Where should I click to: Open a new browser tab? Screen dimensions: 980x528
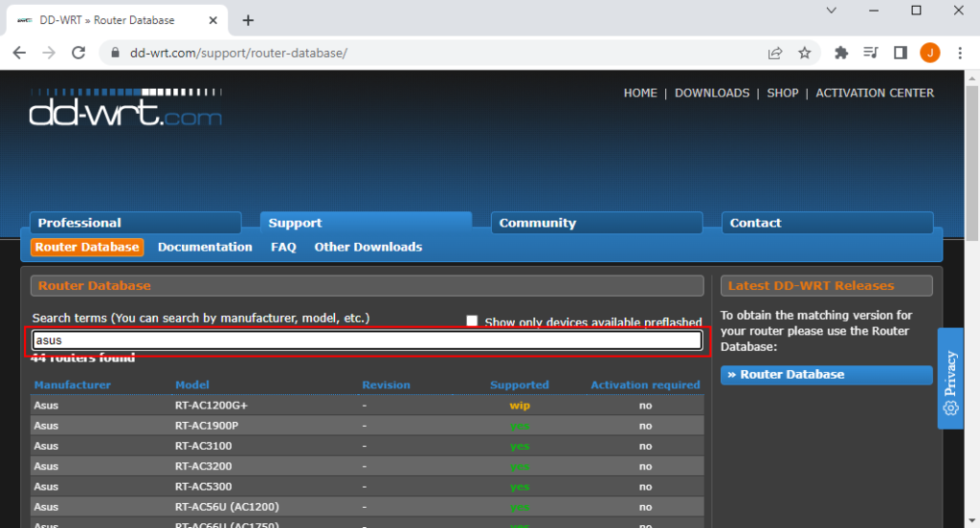[248, 20]
